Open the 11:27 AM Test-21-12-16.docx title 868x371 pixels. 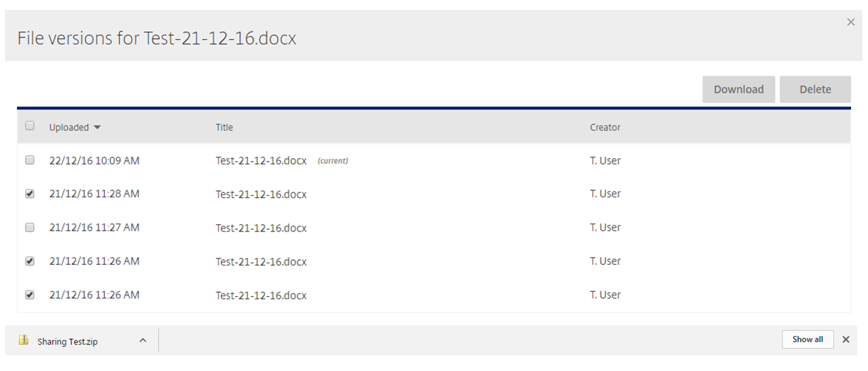tap(261, 228)
